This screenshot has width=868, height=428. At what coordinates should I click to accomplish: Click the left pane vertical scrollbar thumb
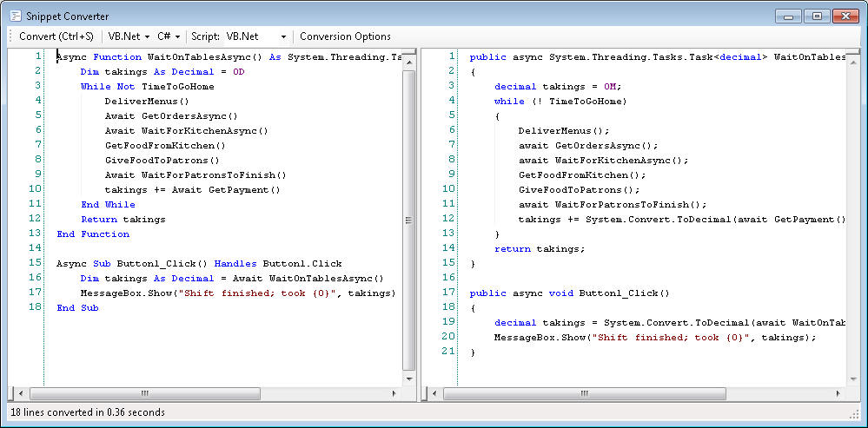pos(409,217)
